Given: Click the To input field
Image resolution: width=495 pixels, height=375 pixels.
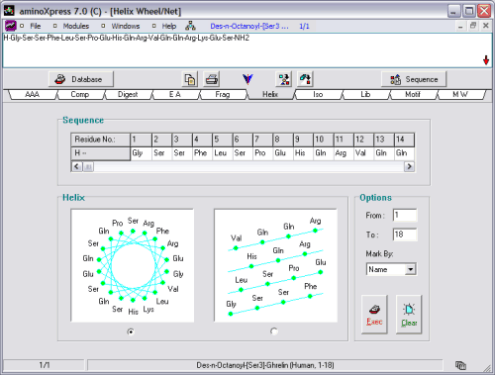Looking at the screenshot, I should (405, 234).
